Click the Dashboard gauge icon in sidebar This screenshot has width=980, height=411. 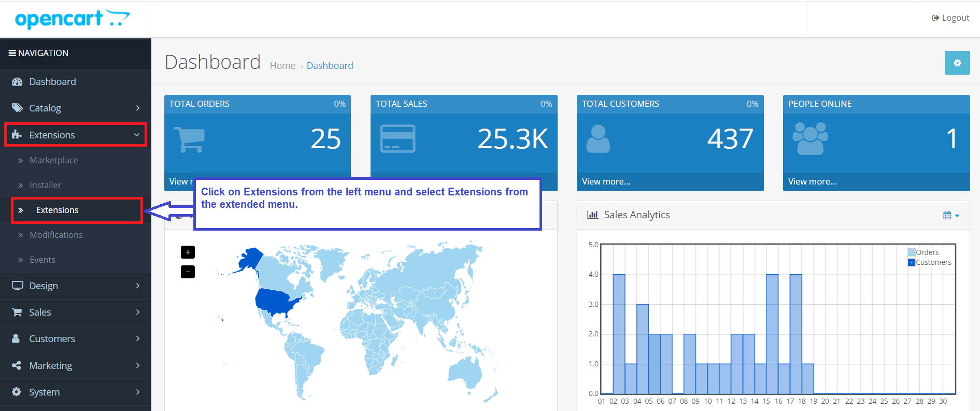click(17, 82)
